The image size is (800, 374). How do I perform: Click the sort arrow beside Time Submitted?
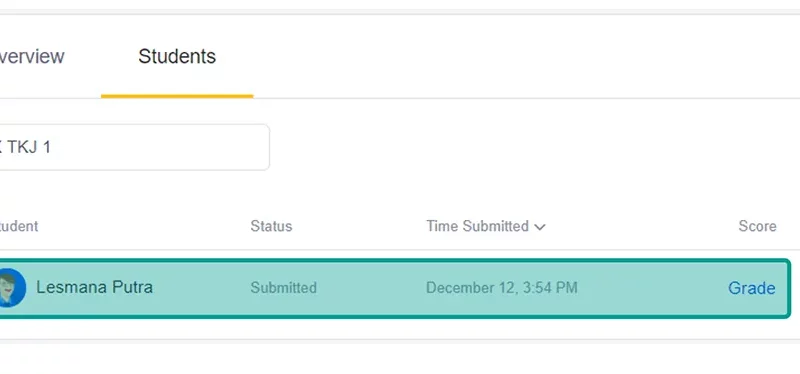tap(540, 227)
